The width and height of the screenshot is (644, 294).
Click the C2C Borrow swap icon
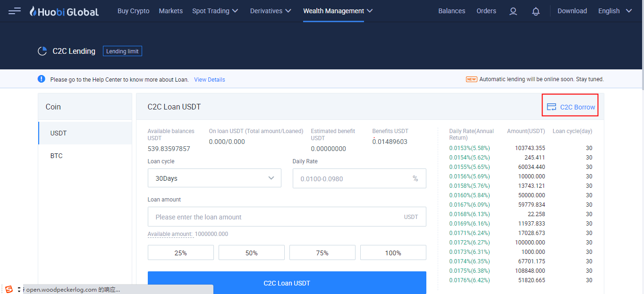[x=551, y=107]
